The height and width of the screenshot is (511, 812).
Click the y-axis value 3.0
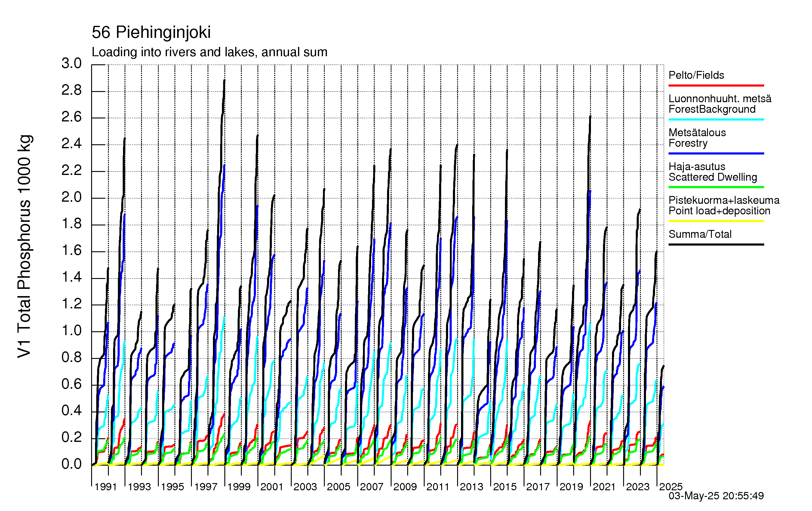click(72, 63)
